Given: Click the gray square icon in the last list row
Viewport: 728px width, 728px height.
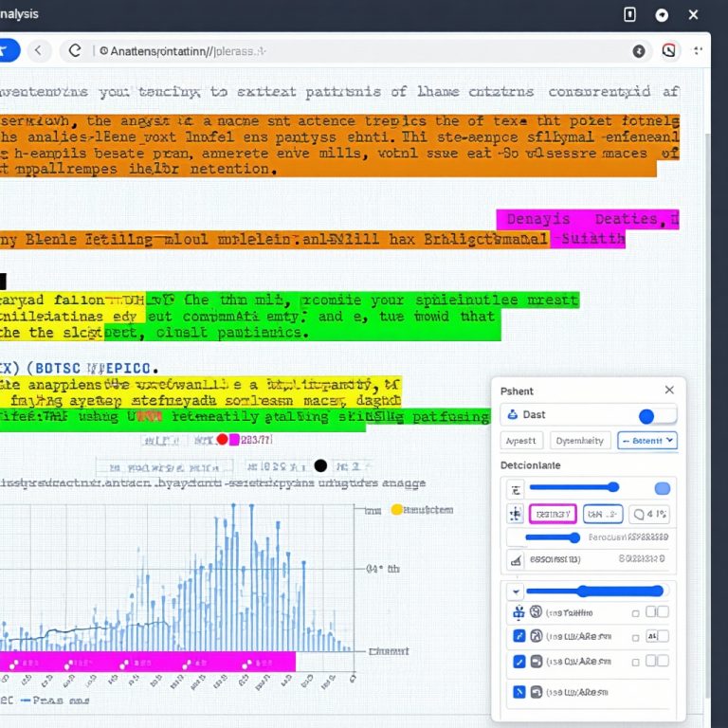Looking at the screenshot, I should [x=537, y=692].
